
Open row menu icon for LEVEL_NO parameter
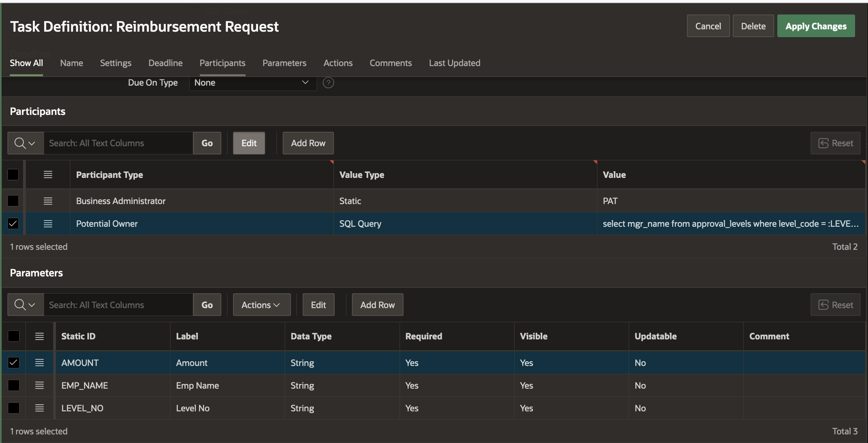[39, 408]
